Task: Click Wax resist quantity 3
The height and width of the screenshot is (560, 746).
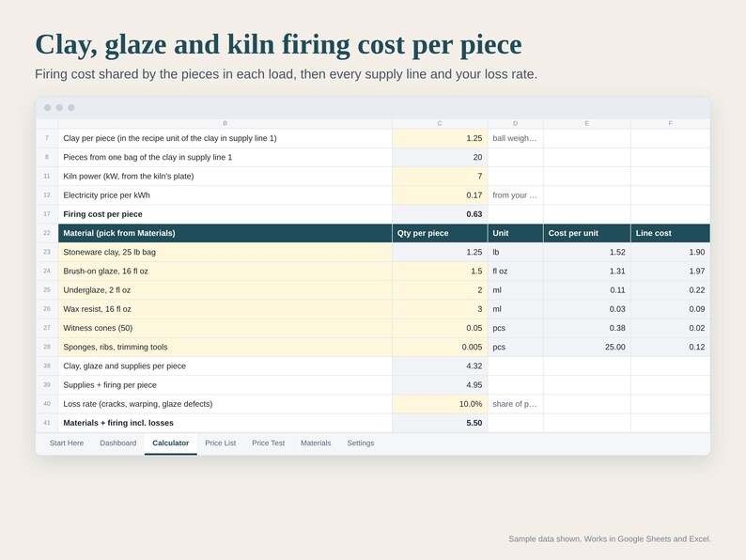Action: click(440, 309)
